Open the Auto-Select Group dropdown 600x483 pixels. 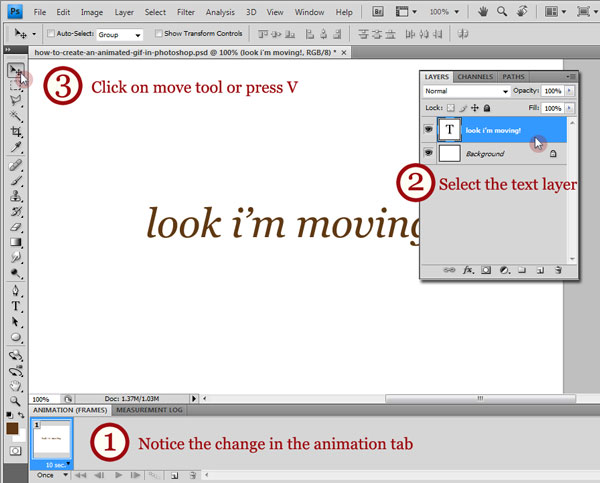tap(120, 34)
